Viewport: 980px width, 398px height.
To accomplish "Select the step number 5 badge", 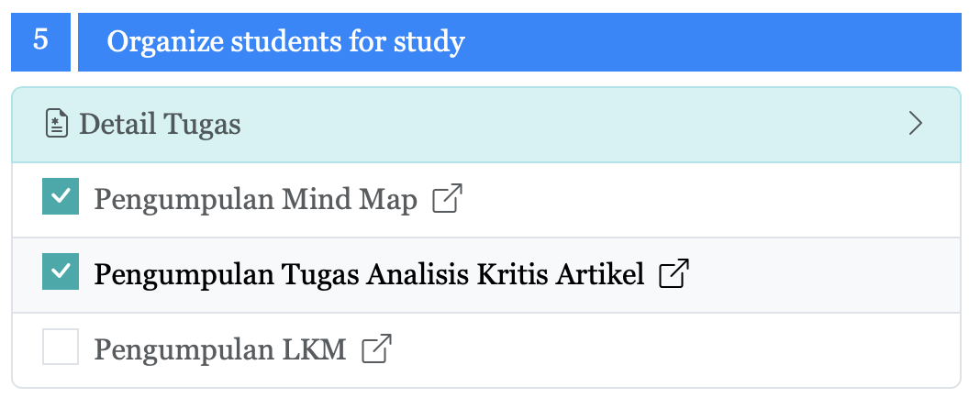I will click(x=40, y=41).
